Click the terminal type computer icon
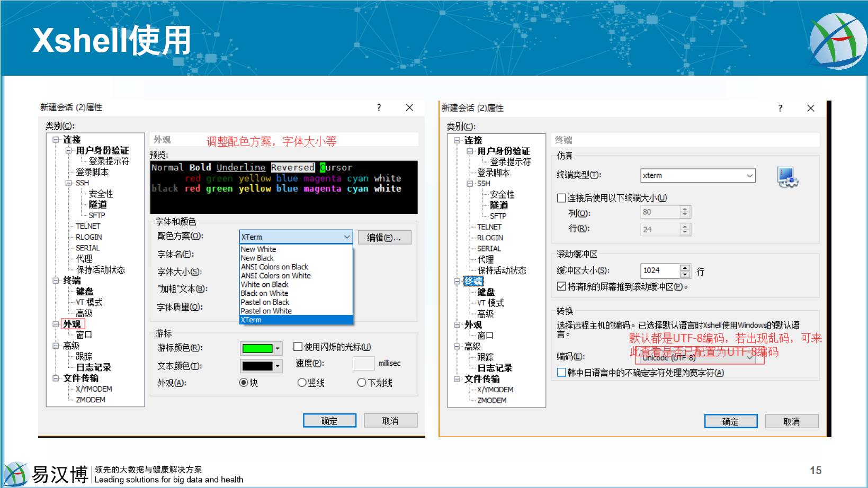The image size is (868, 488). point(788,177)
